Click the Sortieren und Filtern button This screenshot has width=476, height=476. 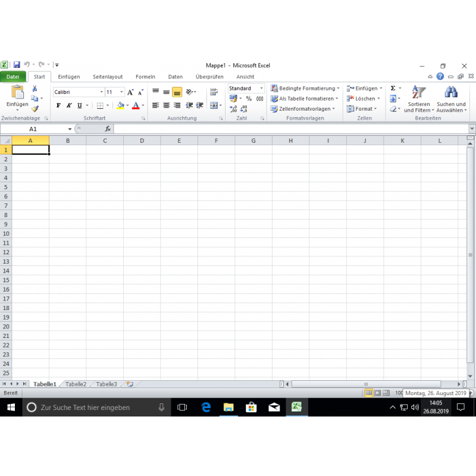(419, 99)
